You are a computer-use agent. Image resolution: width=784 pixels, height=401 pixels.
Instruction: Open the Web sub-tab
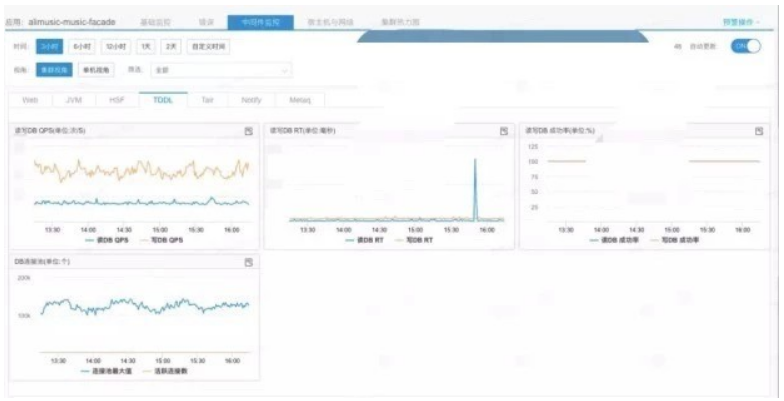tap(30, 100)
